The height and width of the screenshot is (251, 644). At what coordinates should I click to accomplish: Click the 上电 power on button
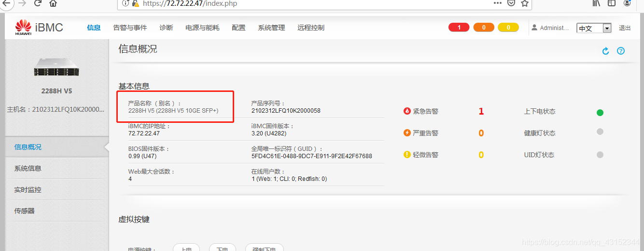point(186,248)
